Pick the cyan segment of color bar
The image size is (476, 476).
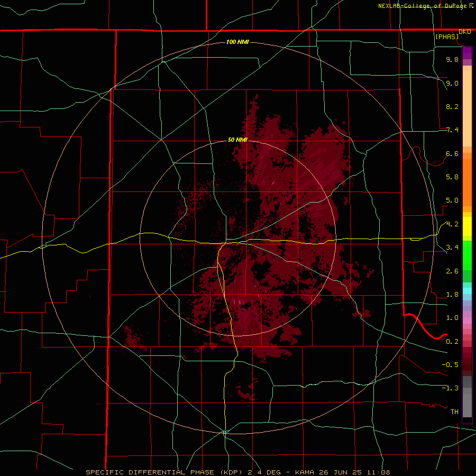point(467,291)
